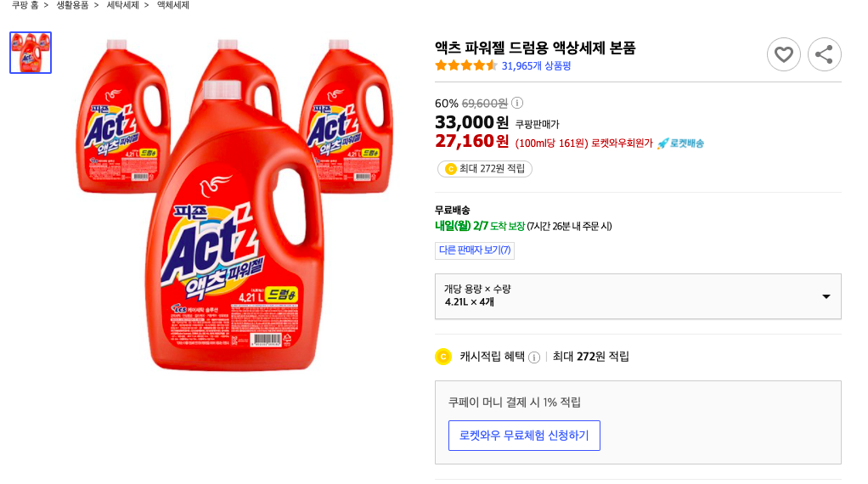
Task: Navigate to 세탁세제 breadcrumb category
Action: pyautogui.click(x=122, y=5)
